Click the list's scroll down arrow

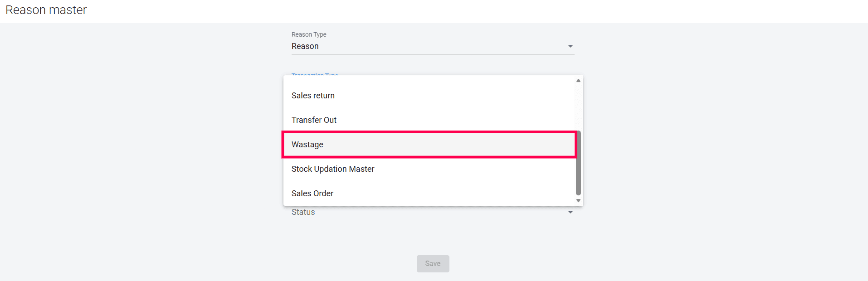click(578, 200)
